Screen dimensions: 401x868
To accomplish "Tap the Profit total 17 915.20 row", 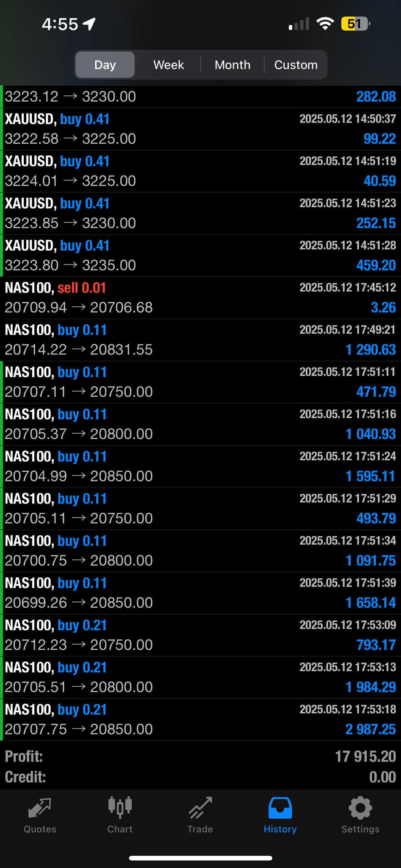I will [200, 757].
